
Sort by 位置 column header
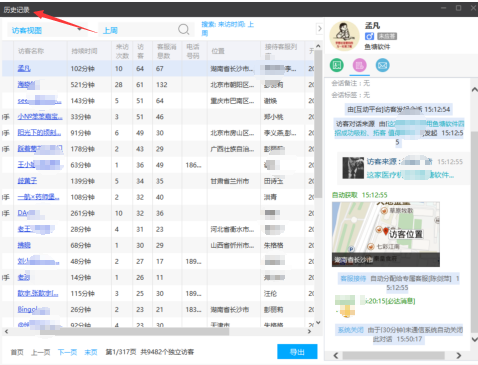(x=218, y=51)
